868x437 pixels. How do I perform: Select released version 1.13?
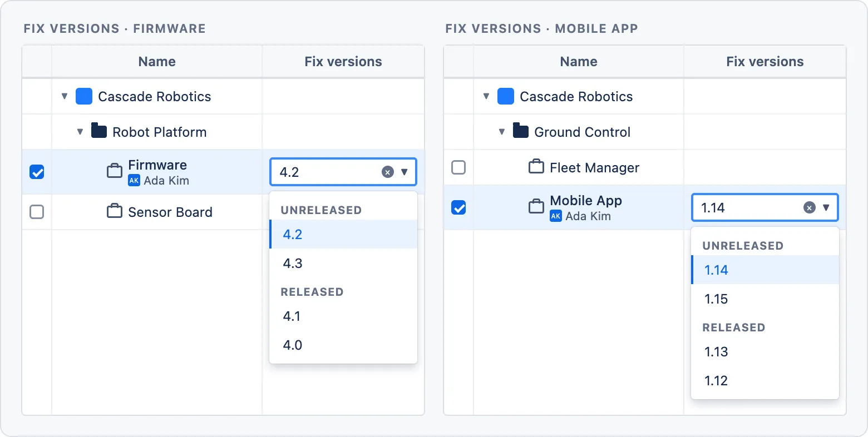click(765, 351)
